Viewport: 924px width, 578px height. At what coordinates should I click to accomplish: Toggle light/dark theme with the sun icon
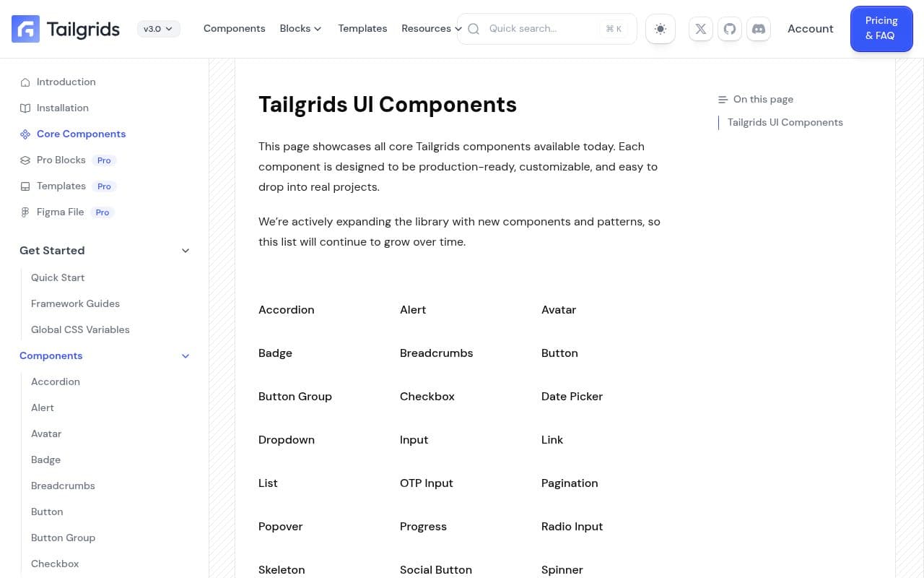pos(660,29)
